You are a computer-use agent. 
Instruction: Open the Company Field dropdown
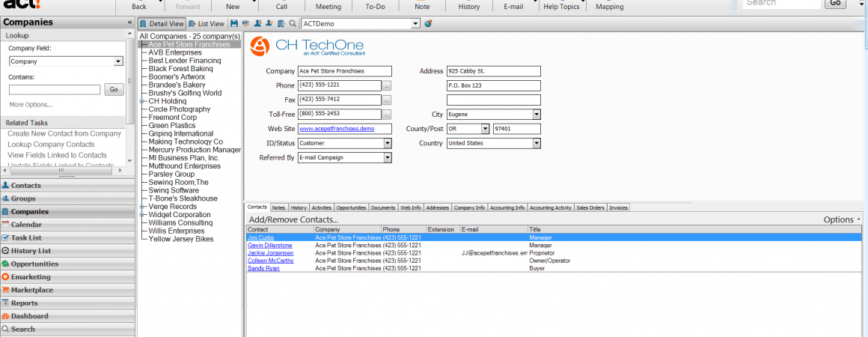(118, 61)
